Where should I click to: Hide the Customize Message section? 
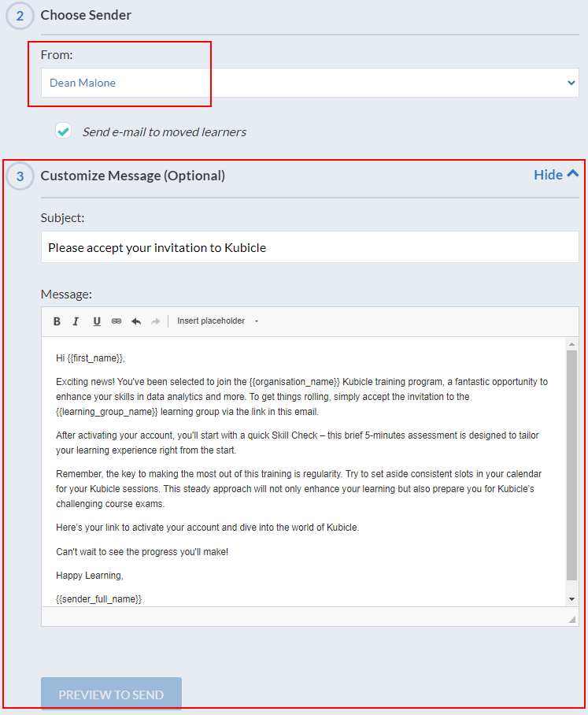(556, 175)
